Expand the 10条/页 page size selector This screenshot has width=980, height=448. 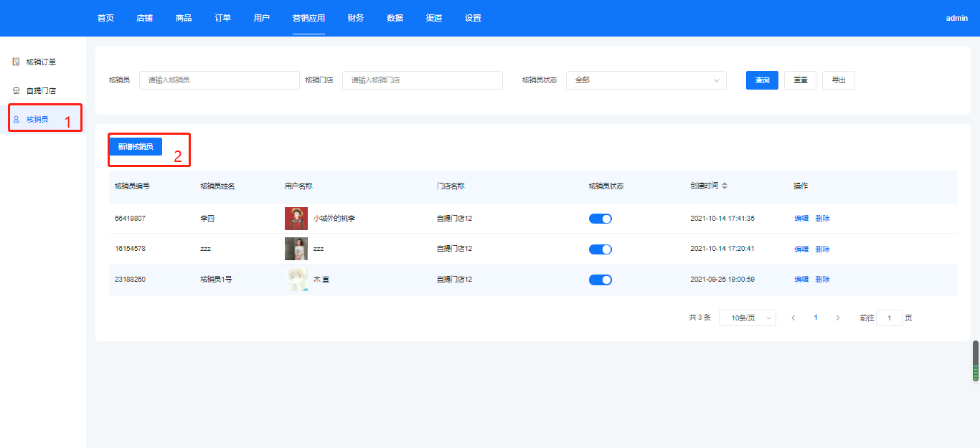(x=747, y=318)
